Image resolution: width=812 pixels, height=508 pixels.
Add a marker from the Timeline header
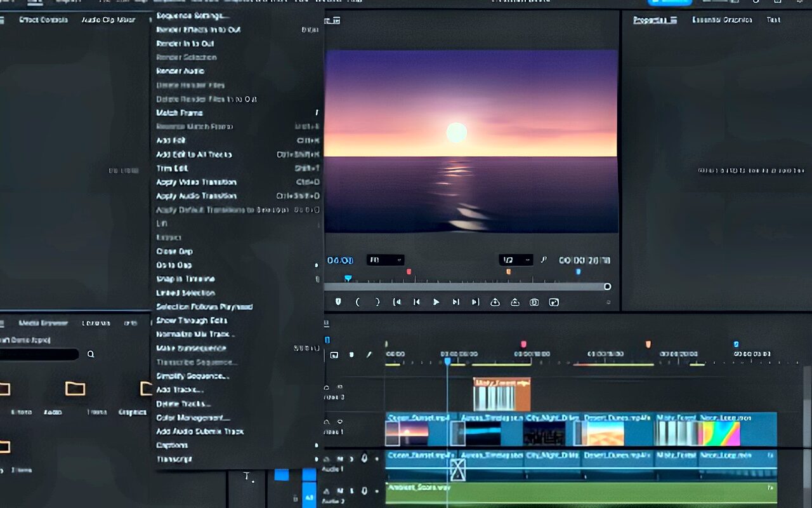(x=351, y=355)
